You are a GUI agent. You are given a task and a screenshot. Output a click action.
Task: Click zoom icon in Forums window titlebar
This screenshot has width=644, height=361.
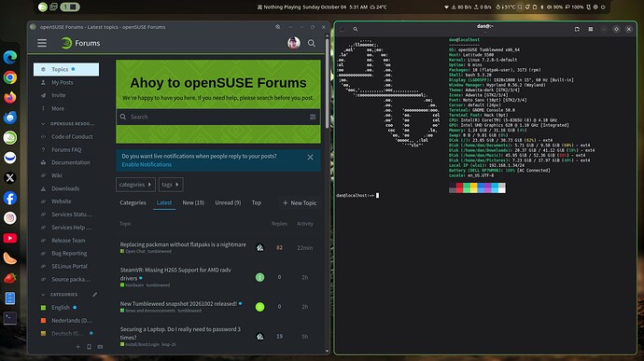pyautogui.click(x=277, y=27)
